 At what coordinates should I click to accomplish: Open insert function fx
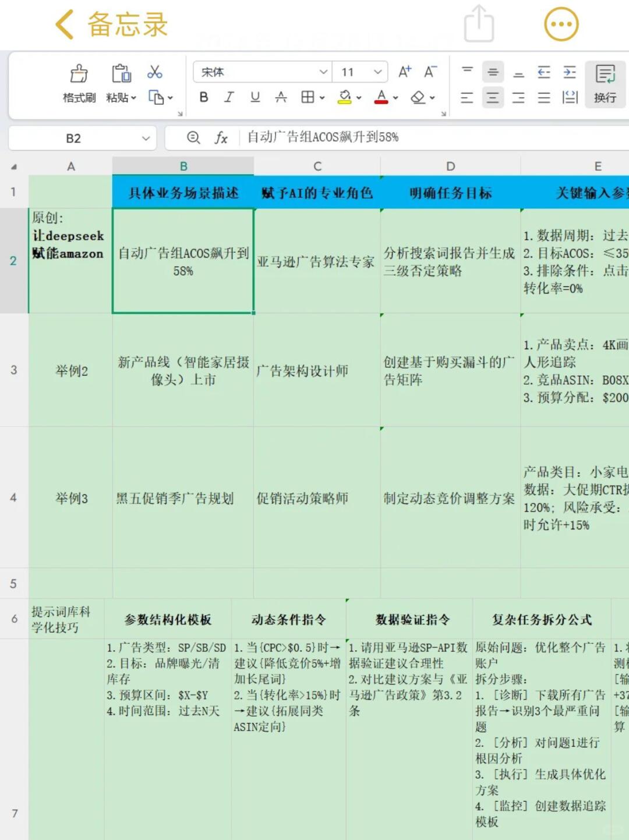(221, 137)
